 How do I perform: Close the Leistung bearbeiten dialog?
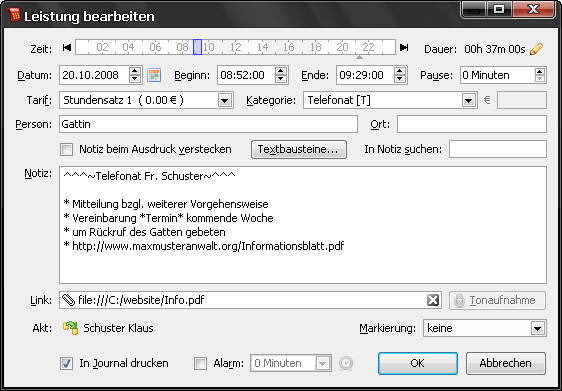(x=534, y=9)
